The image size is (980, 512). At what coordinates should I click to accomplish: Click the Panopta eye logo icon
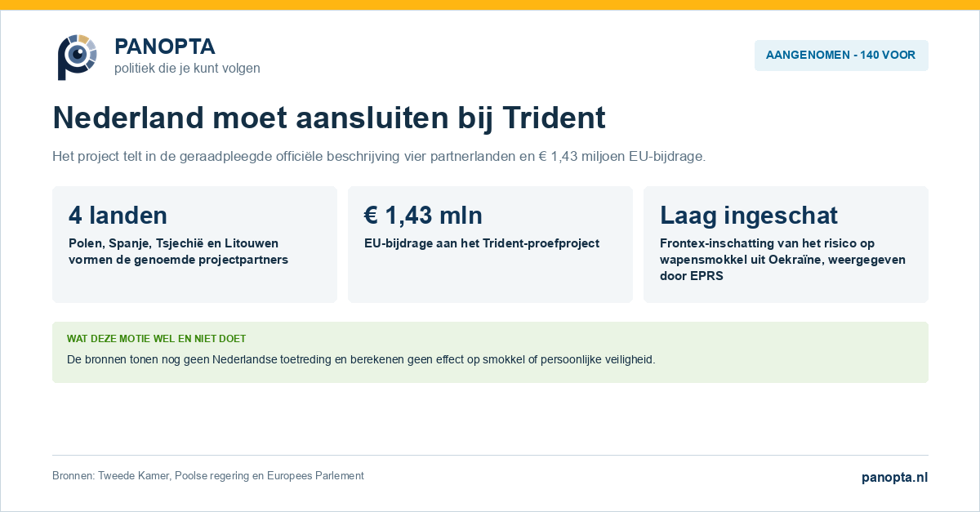click(x=77, y=57)
